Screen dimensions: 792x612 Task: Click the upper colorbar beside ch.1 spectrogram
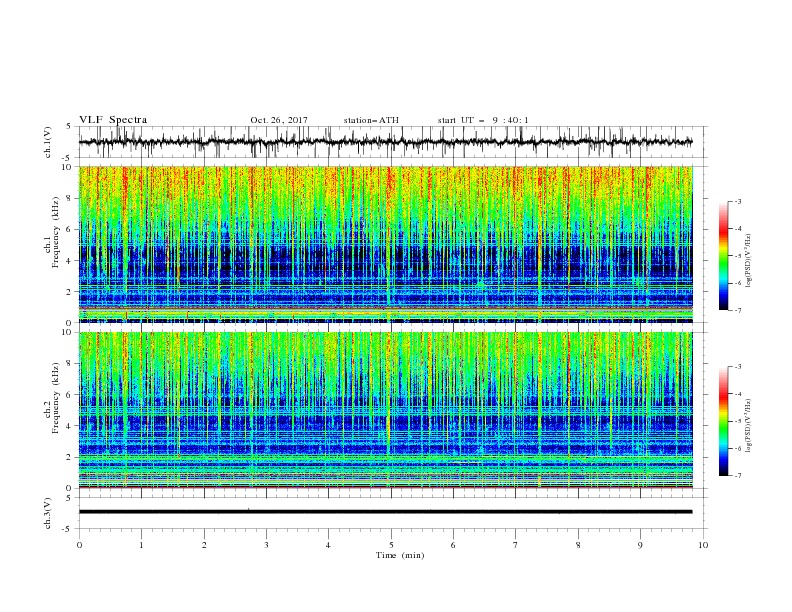pyautogui.click(x=723, y=256)
